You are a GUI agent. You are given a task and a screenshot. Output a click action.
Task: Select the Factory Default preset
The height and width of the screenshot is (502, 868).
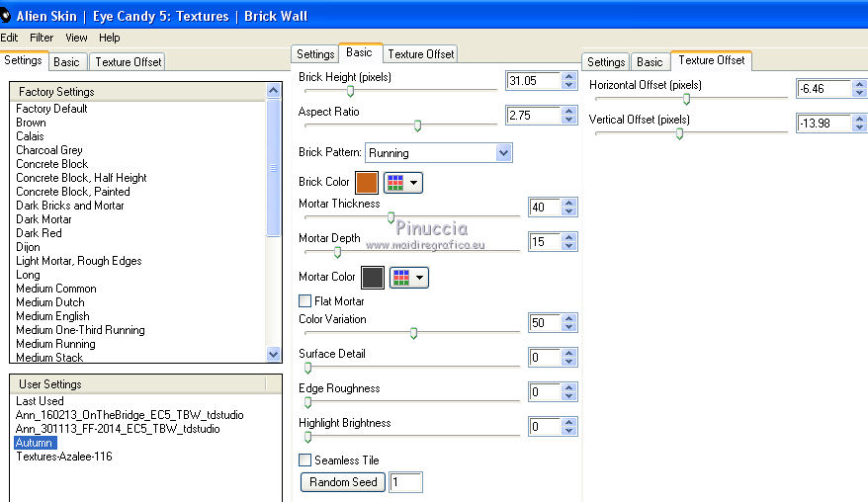51,109
